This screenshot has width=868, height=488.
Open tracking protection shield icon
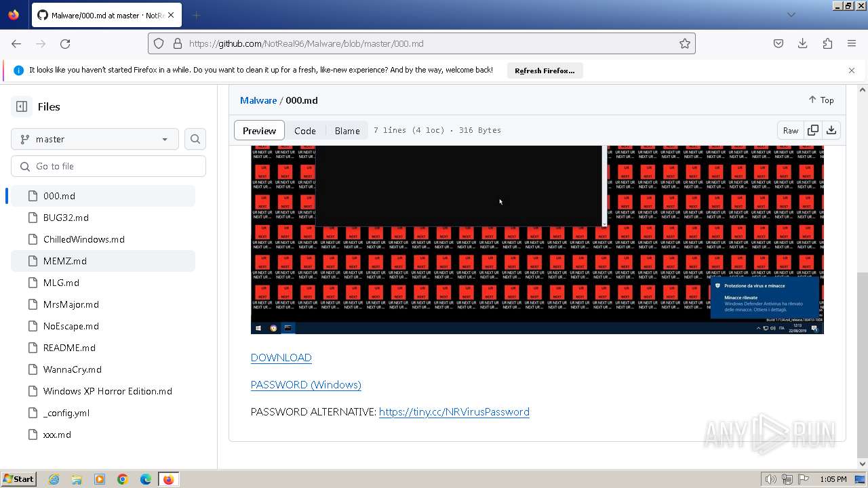click(x=159, y=43)
